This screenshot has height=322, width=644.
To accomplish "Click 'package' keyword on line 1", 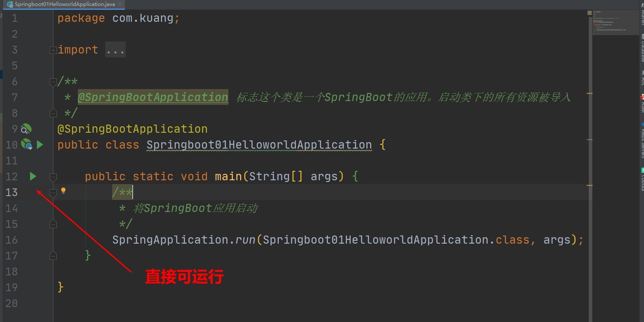I will [x=81, y=18].
